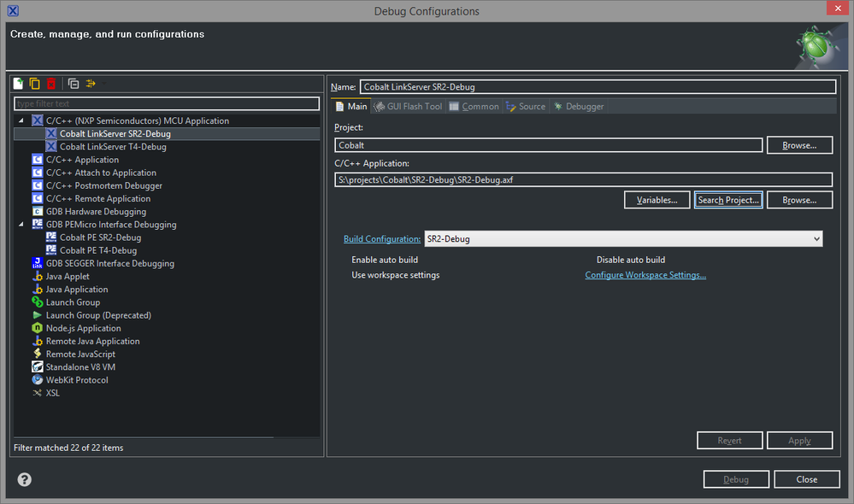Click the New launch configuration icon
Viewport: 854px width, 504px height.
click(x=19, y=83)
